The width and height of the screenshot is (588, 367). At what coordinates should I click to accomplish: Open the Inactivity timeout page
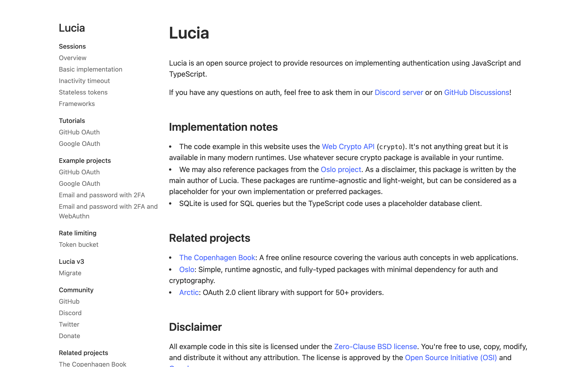(84, 81)
